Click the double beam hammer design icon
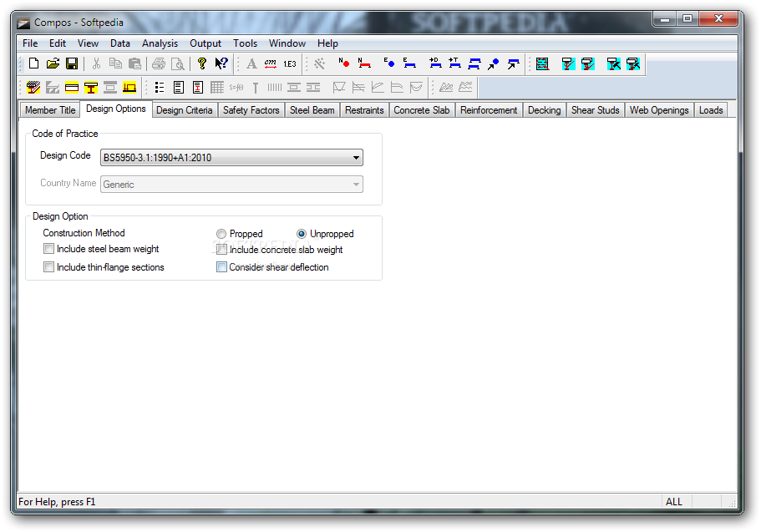 click(633, 63)
